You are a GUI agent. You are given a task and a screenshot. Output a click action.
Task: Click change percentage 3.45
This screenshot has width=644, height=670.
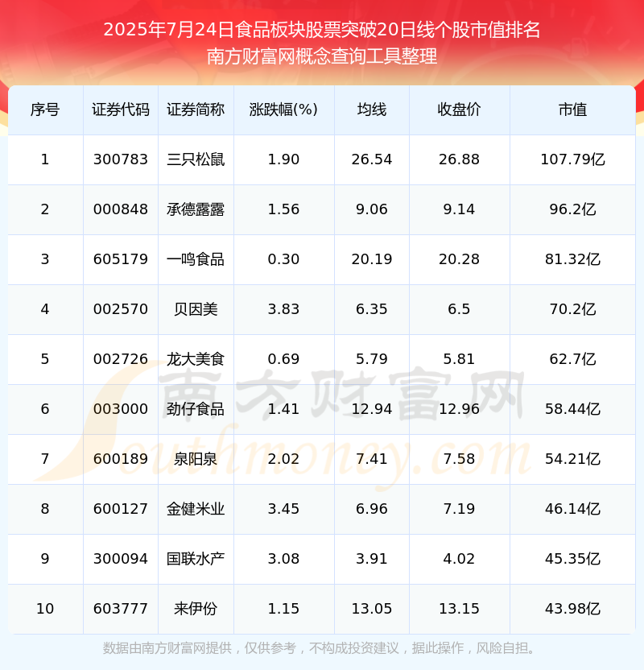[x=283, y=509]
